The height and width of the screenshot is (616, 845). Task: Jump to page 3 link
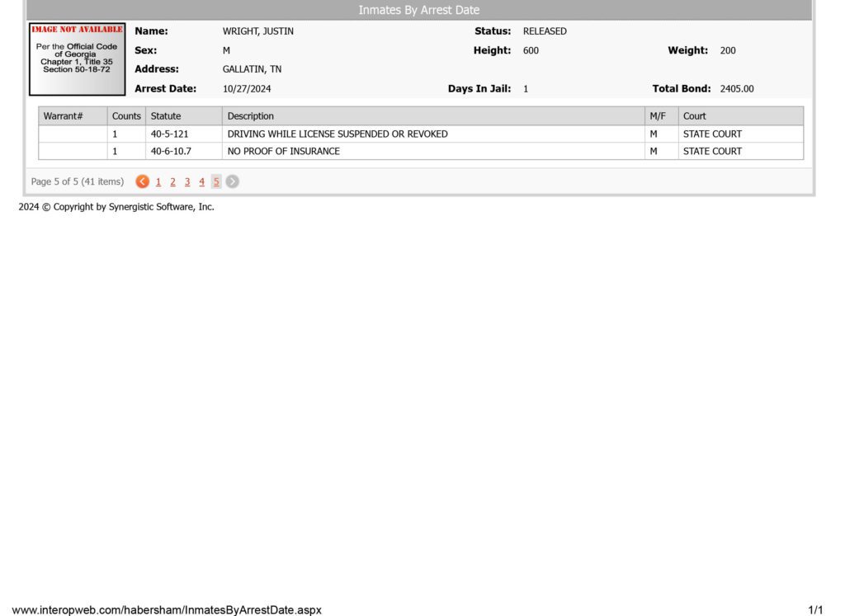pyautogui.click(x=187, y=182)
